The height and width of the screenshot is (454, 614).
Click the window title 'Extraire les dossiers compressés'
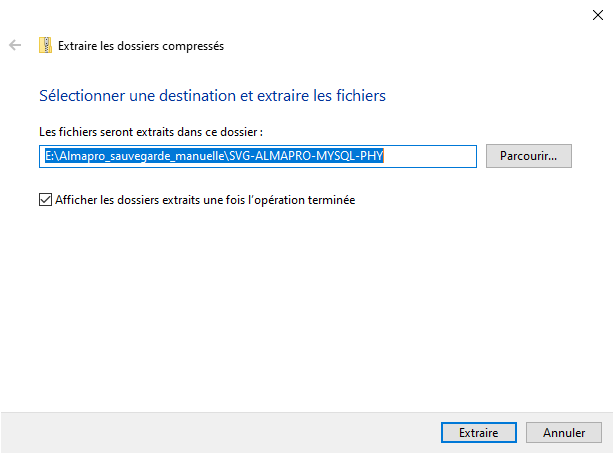[x=141, y=46]
